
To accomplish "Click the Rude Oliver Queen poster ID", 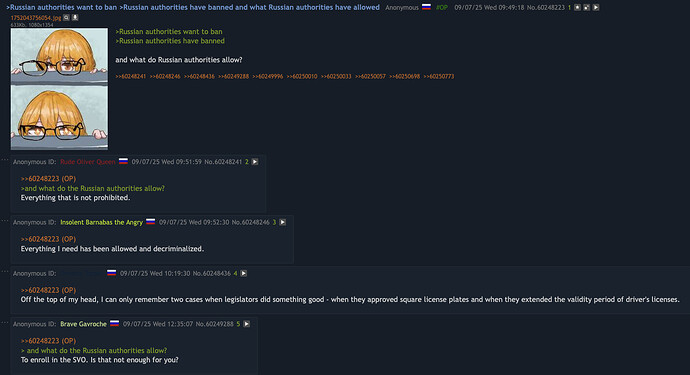I will click(x=88, y=162).
